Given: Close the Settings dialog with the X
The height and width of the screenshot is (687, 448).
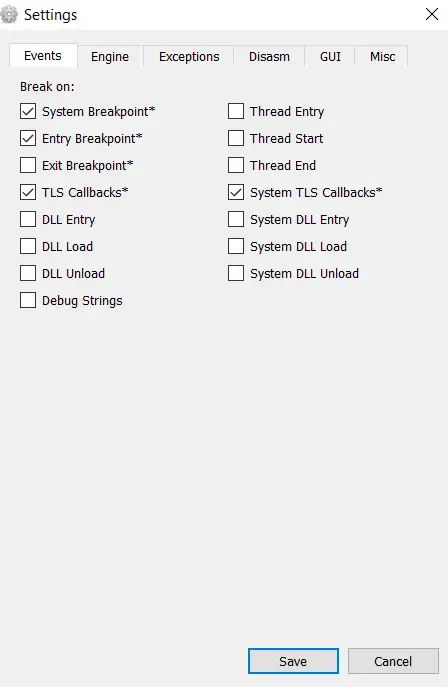Looking at the screenshot, I should click(432, 14).
